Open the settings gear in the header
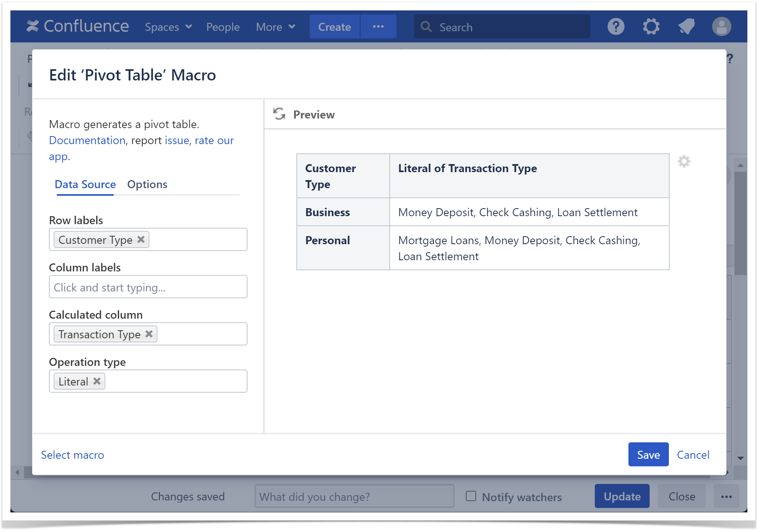The image size is (761, 532). tap(651, 27)
